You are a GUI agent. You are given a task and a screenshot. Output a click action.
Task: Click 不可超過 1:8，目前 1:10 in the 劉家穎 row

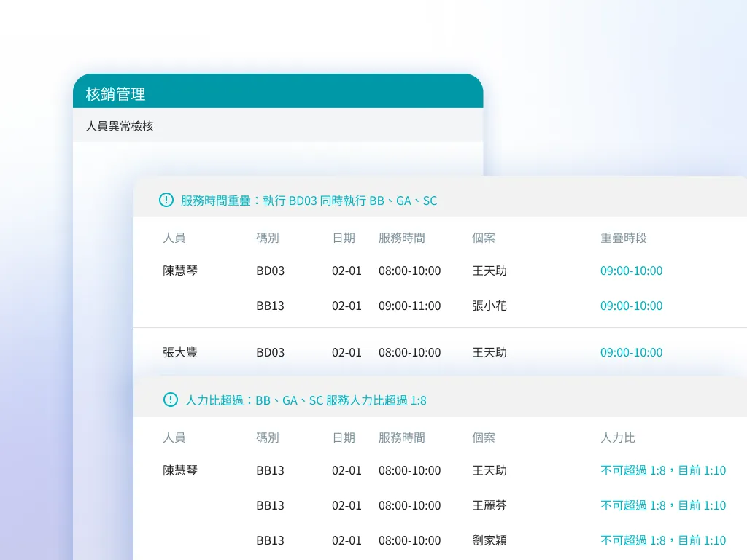tap(663, 540)
